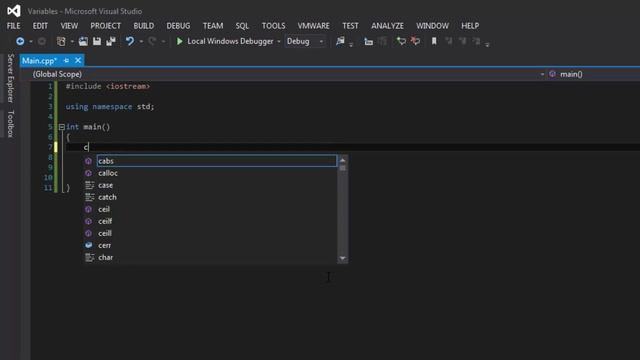Open the EDIT menu
Image resolution: width=640 pixels, height=360 pixels.
(x=40, y=26)
